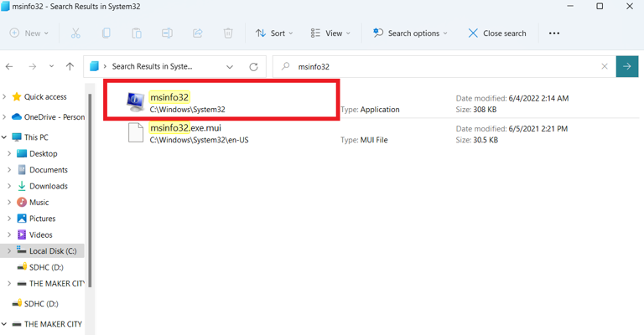This screenshot has width=644, height=335.
Task: Click the Cut scissors icon in toolbar
Action: (x=75, y=33)
